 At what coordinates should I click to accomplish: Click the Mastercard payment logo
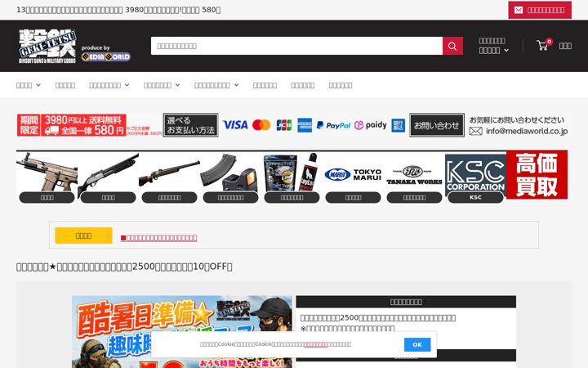point(261,125)
